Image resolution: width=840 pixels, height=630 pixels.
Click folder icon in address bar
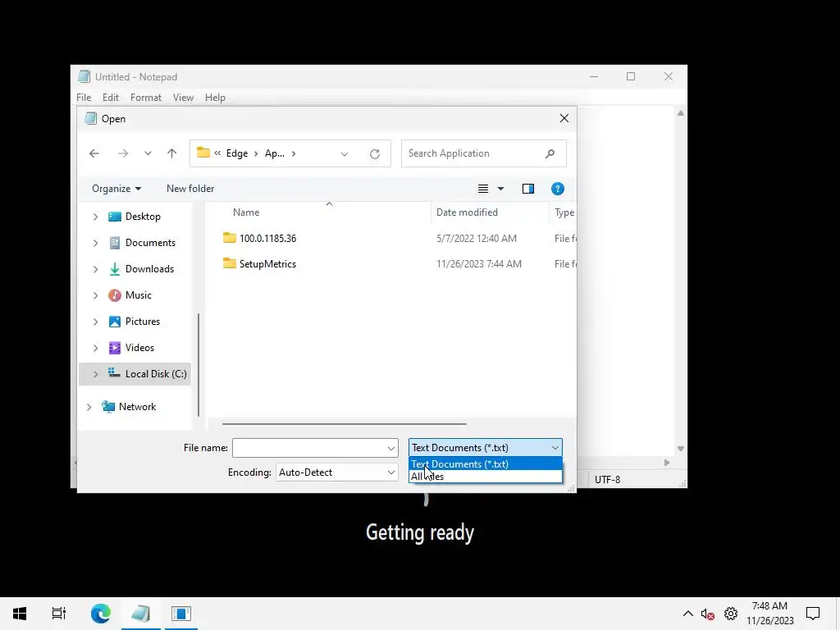pyautogui.click(x=203, y=153)
